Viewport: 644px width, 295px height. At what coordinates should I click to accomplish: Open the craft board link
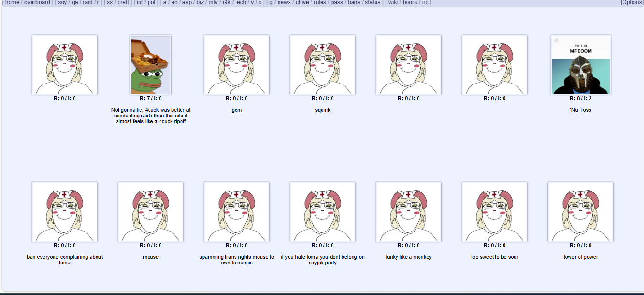[123, 2]
